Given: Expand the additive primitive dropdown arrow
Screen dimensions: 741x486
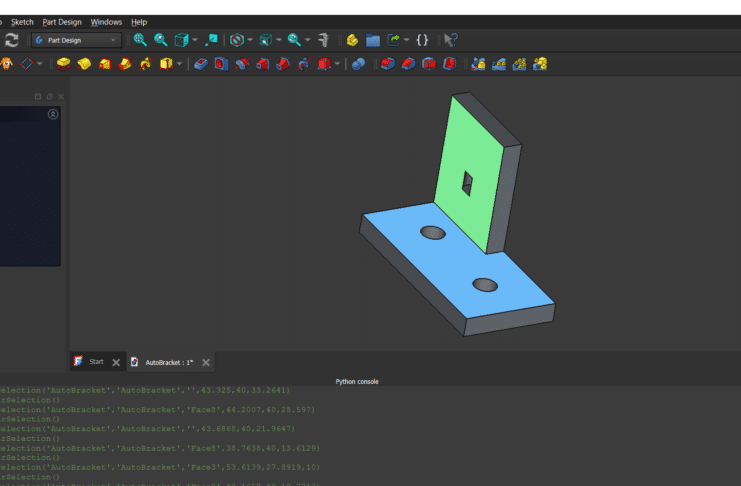Looking at the screenshot, I should [179, 64].
